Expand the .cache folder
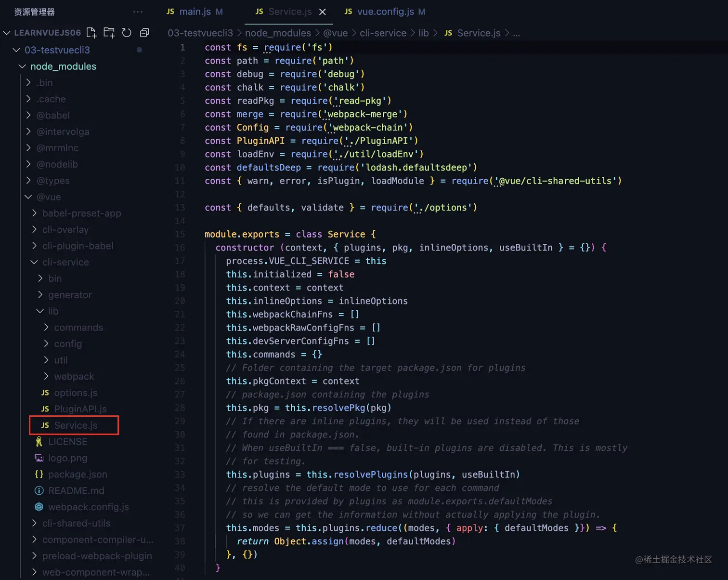The width and height of the screenshot is (728, 580). 28,99
